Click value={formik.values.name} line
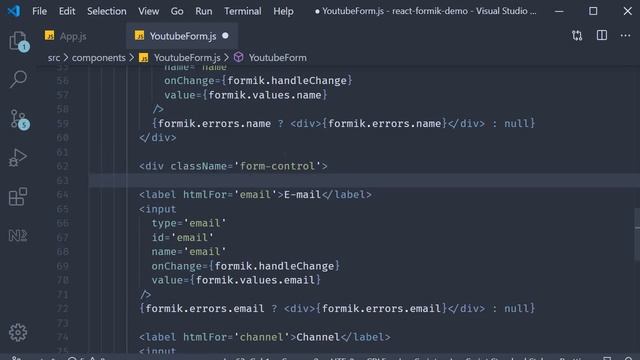 point(246,95)
